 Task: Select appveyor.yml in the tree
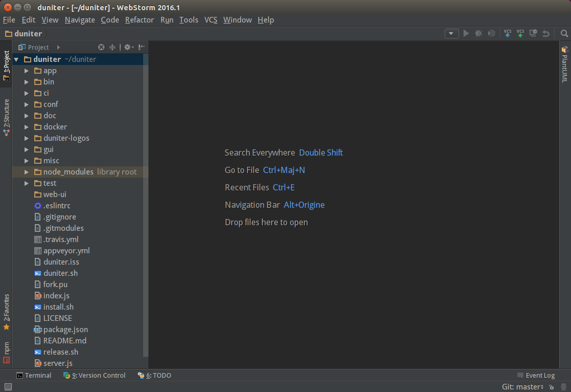coord(67,251)
